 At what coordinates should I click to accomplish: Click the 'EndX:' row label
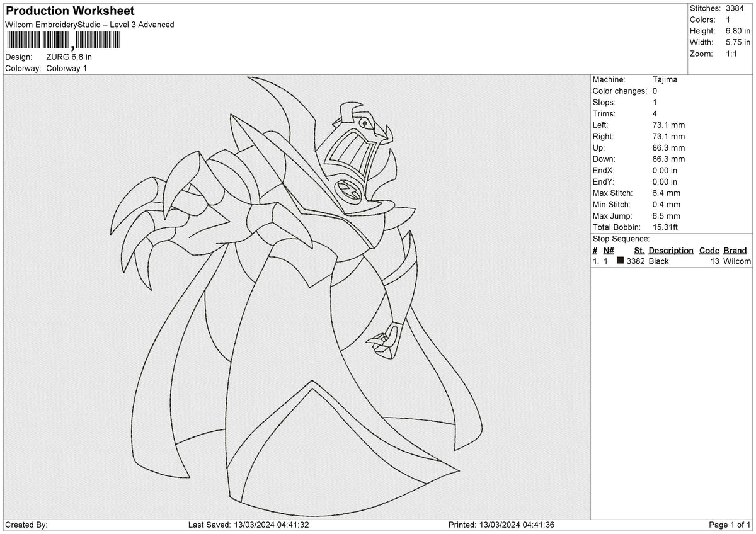[604, 170]
